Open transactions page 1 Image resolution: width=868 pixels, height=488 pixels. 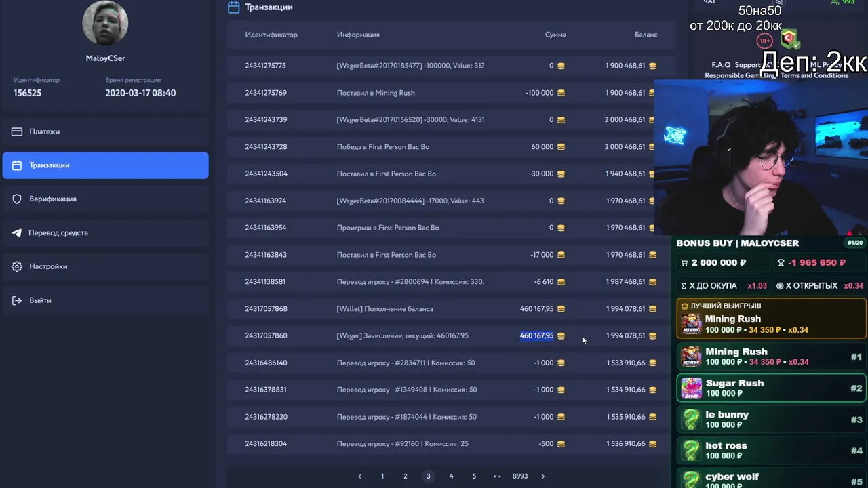click(382, 476)
